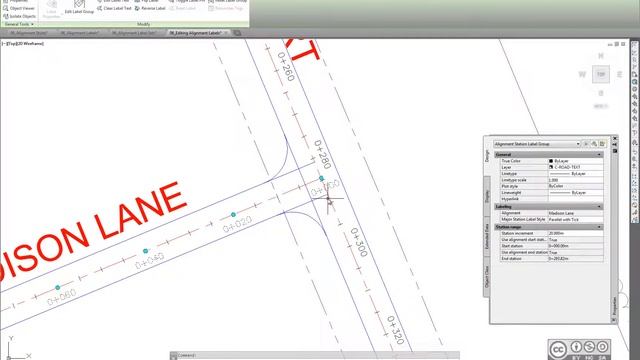Click station label 0+320
Screen dimensions: 640x360
tap(396, 330)
